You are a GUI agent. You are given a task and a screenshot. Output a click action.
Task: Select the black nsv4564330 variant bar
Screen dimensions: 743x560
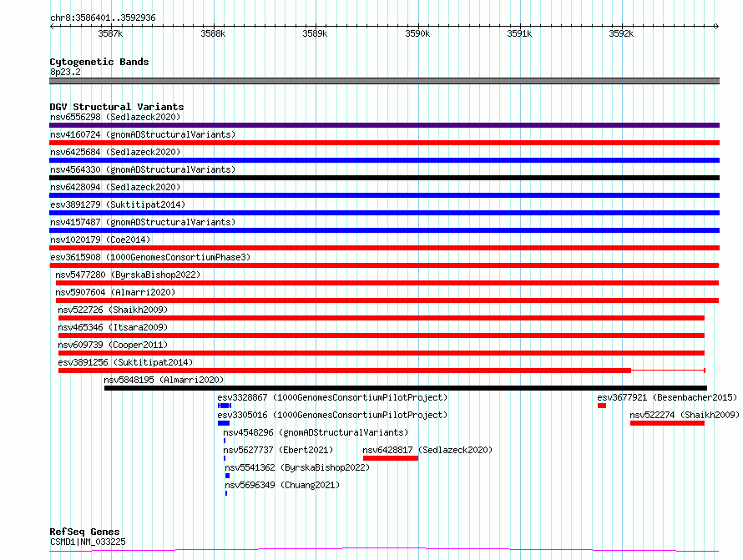tap(384, 178)
